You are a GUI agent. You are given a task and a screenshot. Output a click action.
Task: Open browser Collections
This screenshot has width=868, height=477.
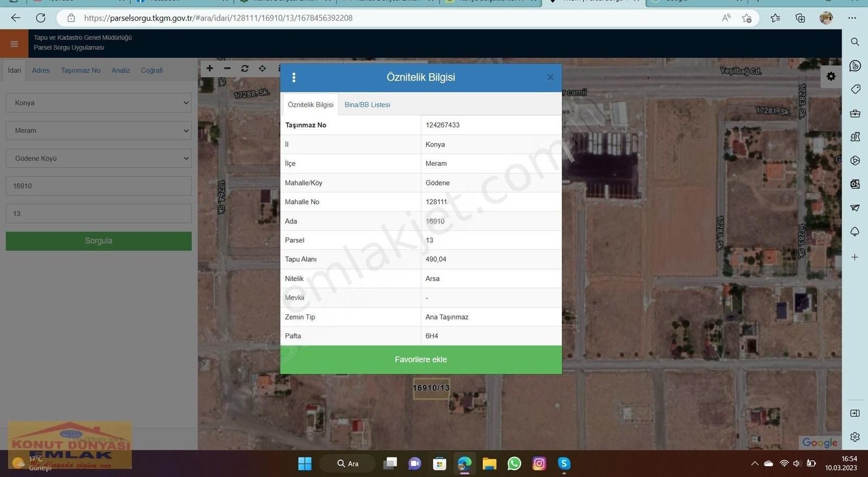(x=800, y=18)
